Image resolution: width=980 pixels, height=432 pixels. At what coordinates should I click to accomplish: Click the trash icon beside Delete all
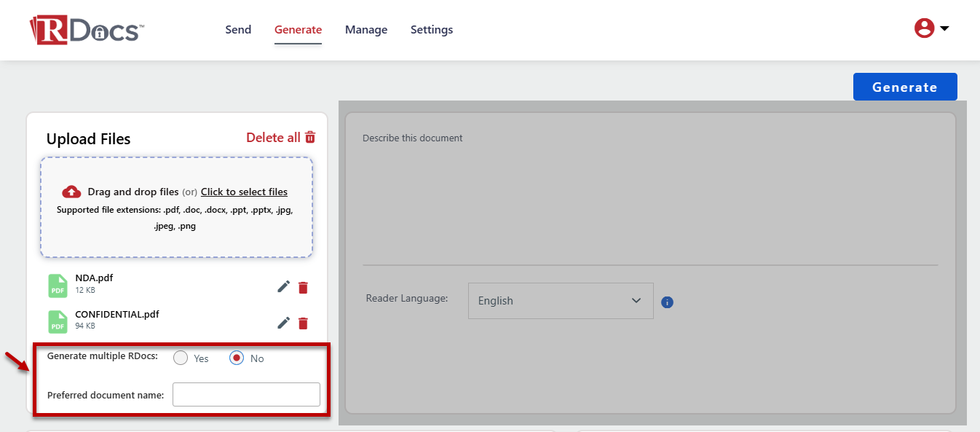coord(310,138)
